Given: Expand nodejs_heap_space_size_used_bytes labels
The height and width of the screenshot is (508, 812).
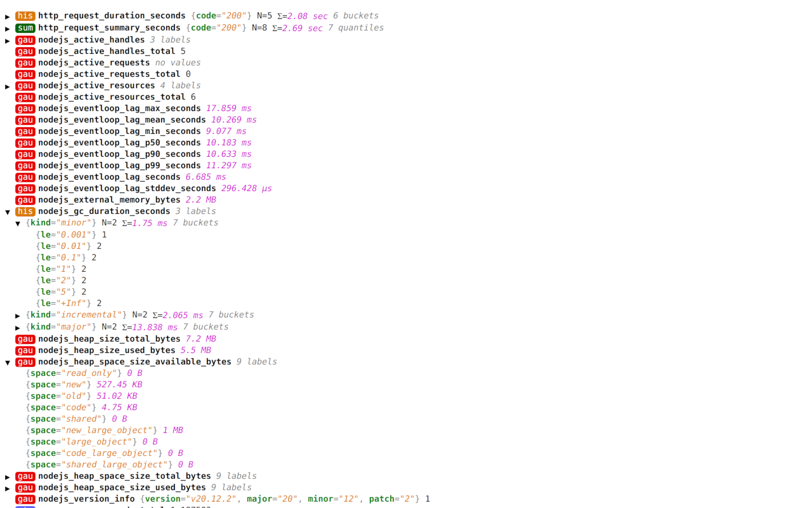Looking at the screenshot, I should (x=8, y=488).
